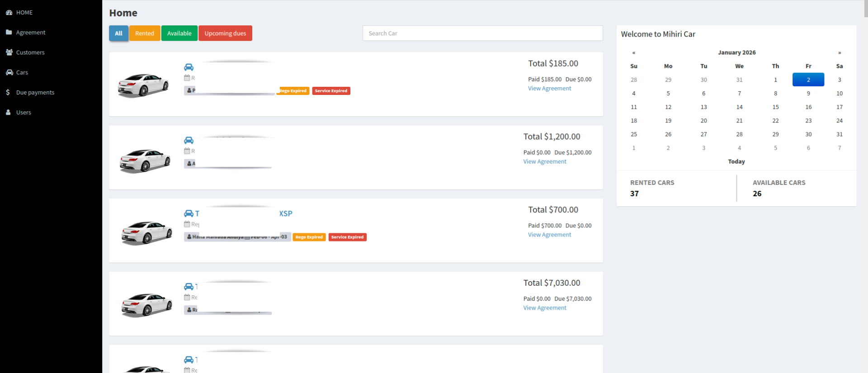Filter by Available cars
868x373 pixels.
pos(179,33)
